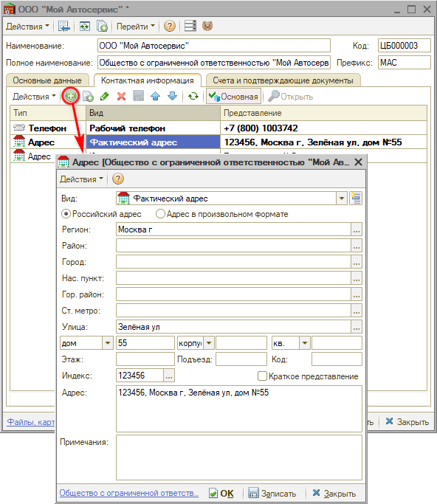This screenshot has height=504, width=437.
Task: Click the green plus Add button
Action: click(71, 96)
